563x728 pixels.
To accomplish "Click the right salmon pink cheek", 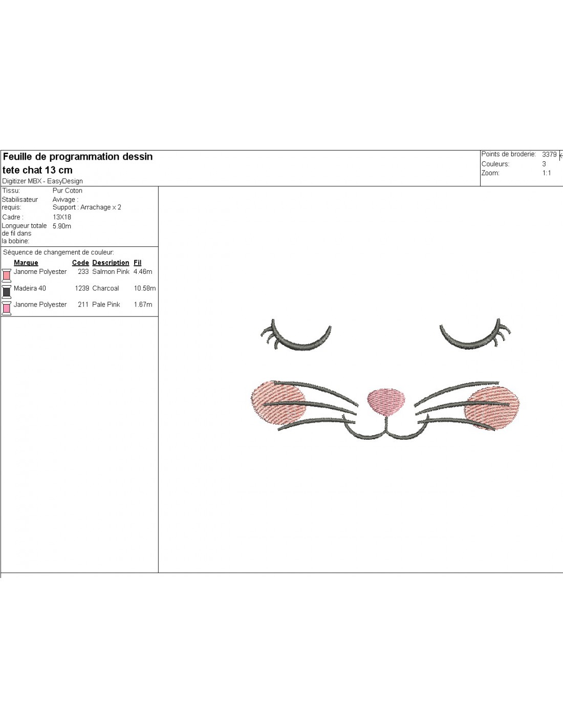I will pos(492,407).
